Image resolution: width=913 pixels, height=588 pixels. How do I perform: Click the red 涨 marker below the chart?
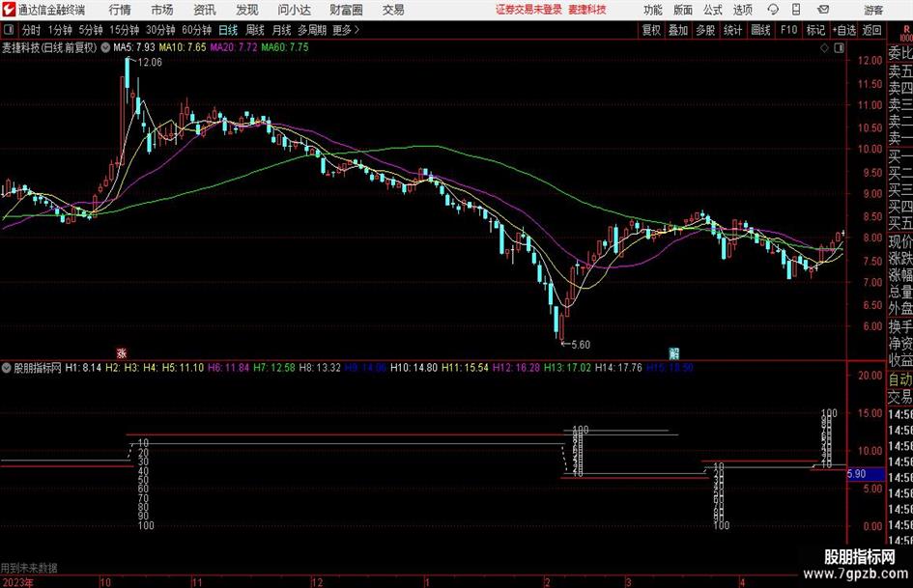point(121,353)
